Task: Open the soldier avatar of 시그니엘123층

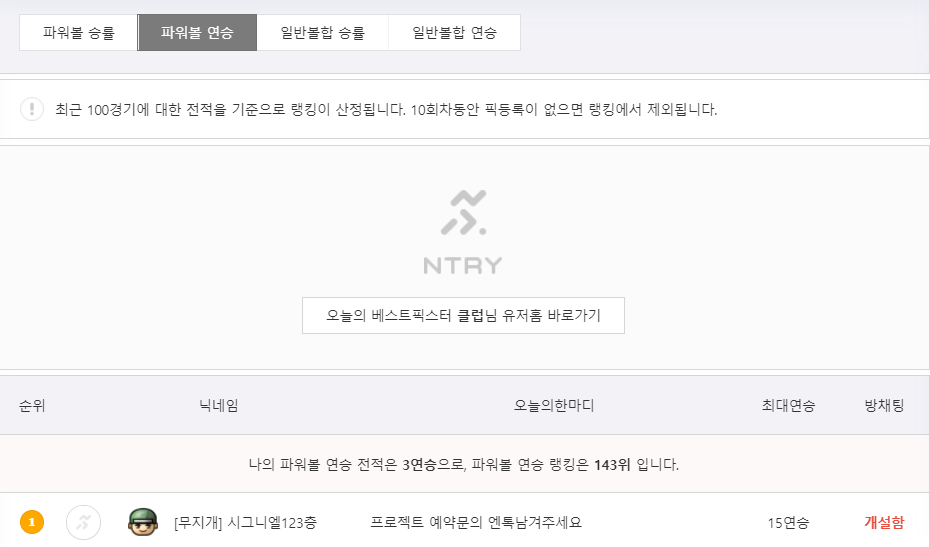Action: pos(143,522)
